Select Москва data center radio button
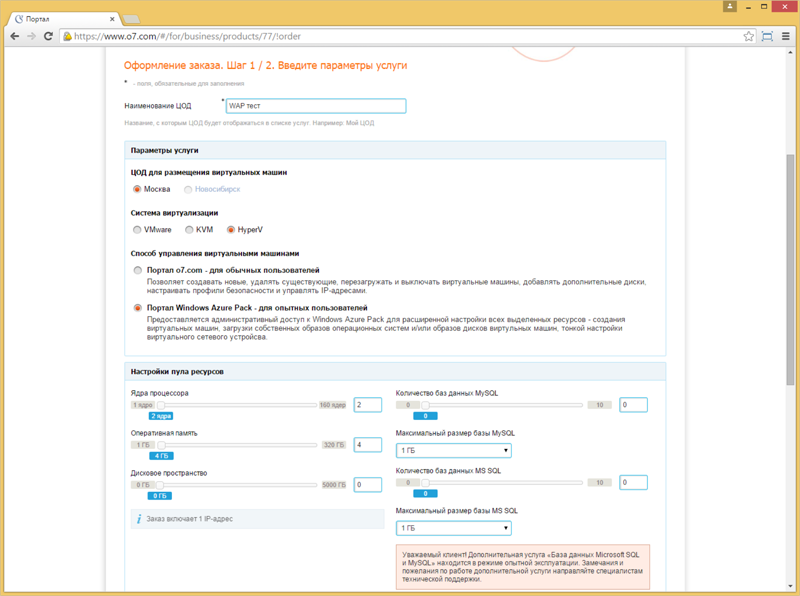The height and width of the screenshot is (596, 800). [x=137, y=189]
